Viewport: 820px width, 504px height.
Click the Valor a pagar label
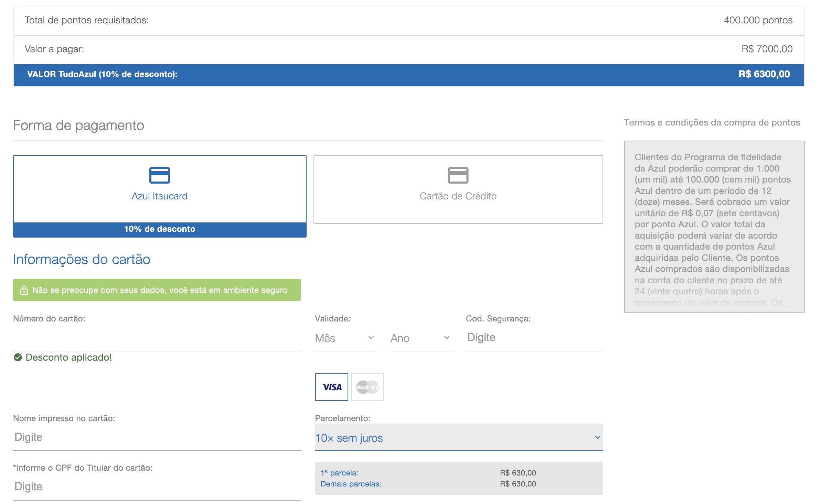pyautogui.click(x=54, y=49)
